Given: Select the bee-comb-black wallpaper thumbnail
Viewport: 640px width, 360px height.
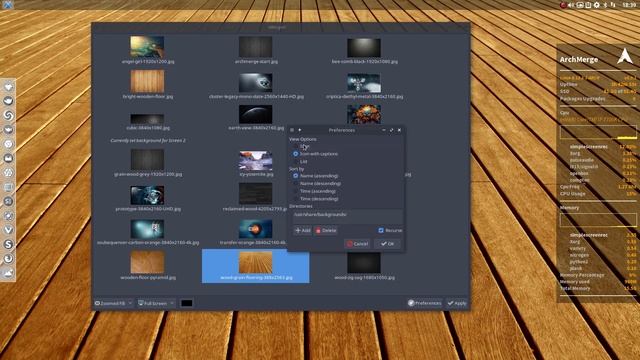Looking at the screenshot, I should tap(364, 47).
